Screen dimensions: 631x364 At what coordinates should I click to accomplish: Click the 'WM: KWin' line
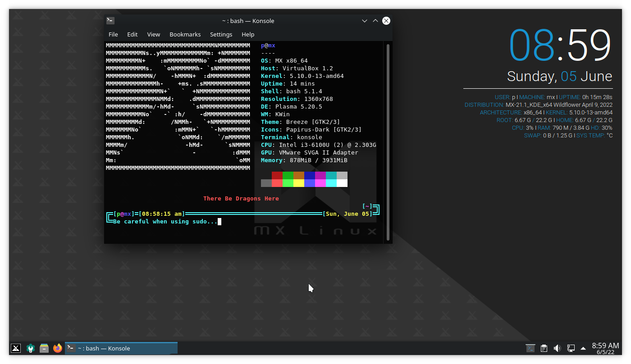pos(275,114)
